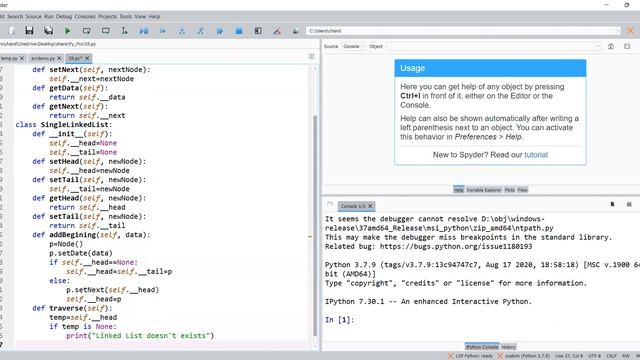Switch to the Files tab
640x360 pixels.
[522, 190]
